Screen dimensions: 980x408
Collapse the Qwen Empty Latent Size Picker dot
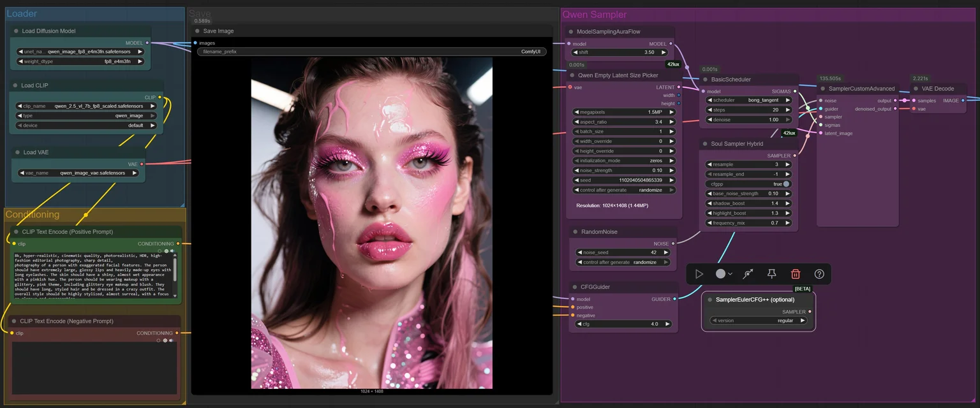click(572, 75)
